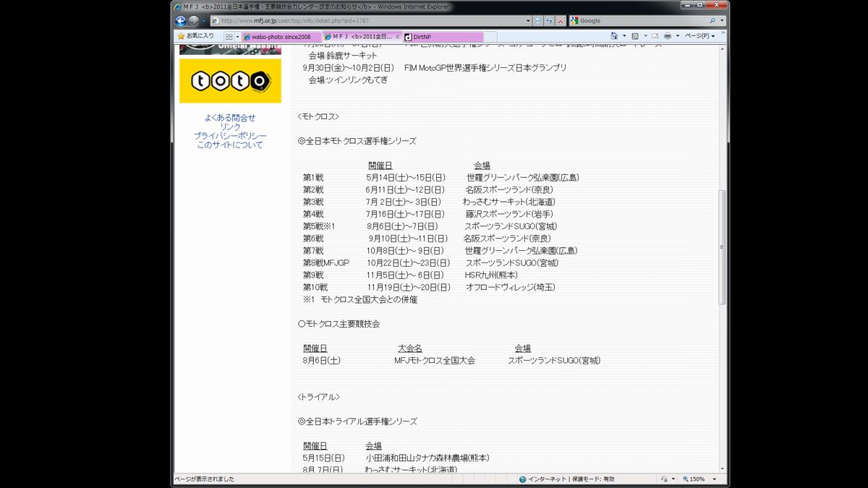The height and width of the screenshot is (488, 868).
Task: Click the scrollbar down arrow
Action: [722, 468]
